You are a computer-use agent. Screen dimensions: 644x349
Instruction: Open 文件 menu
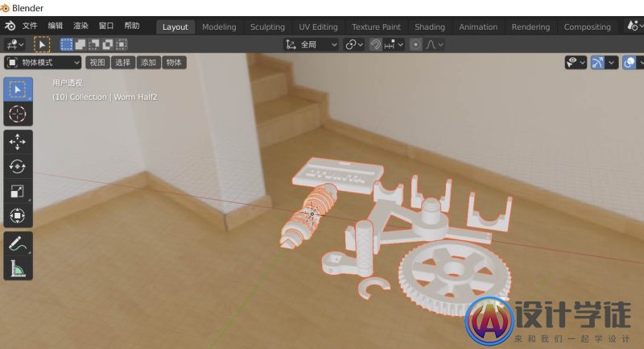(30, 26)
